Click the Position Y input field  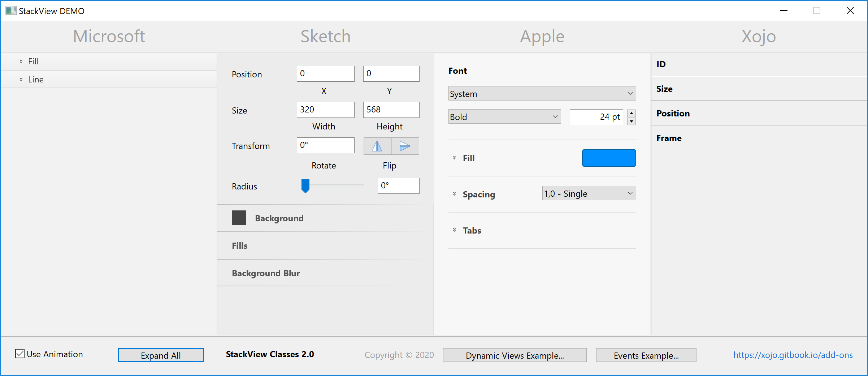391,73
